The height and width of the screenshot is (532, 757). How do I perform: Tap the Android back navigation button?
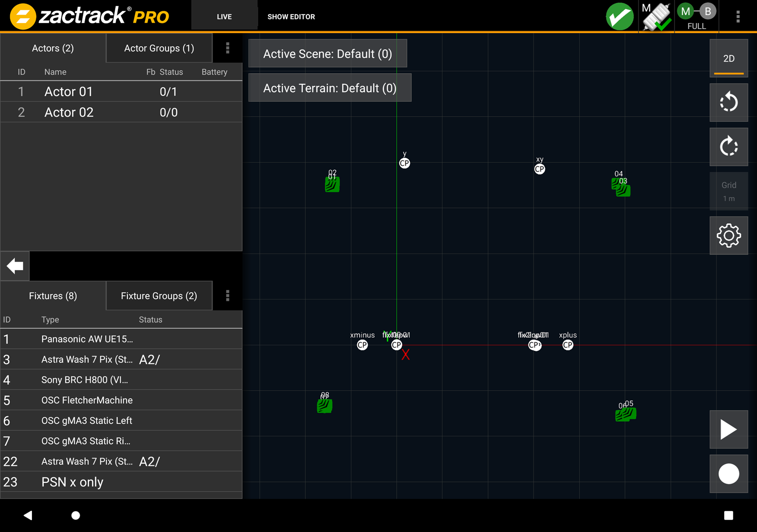[28, 515]
